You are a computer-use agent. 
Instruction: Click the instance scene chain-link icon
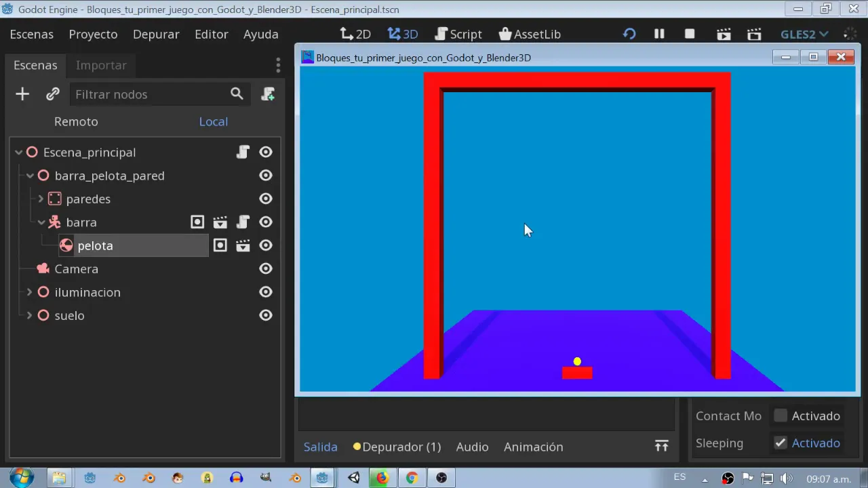point(53,94)
